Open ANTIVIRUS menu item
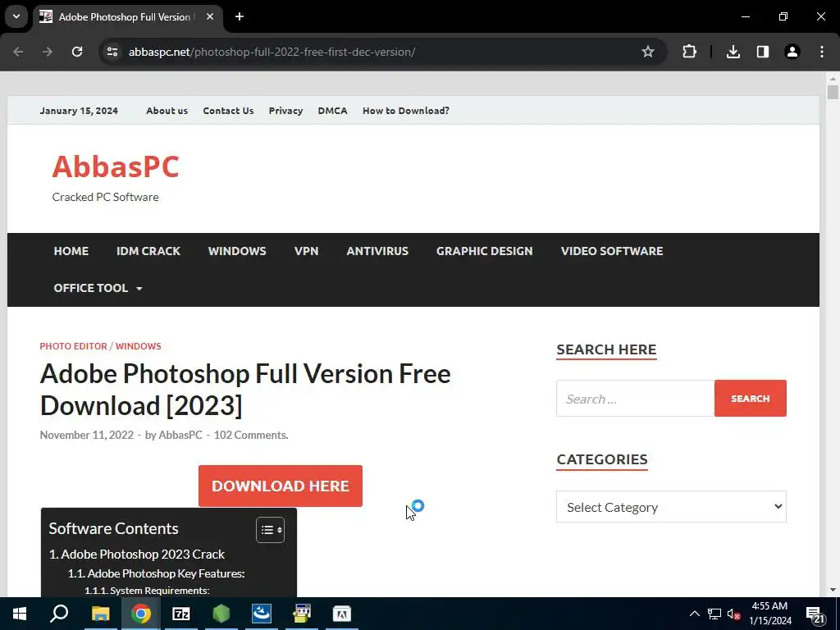The height and width of the screenshot is (630, 840). [377, 251]
